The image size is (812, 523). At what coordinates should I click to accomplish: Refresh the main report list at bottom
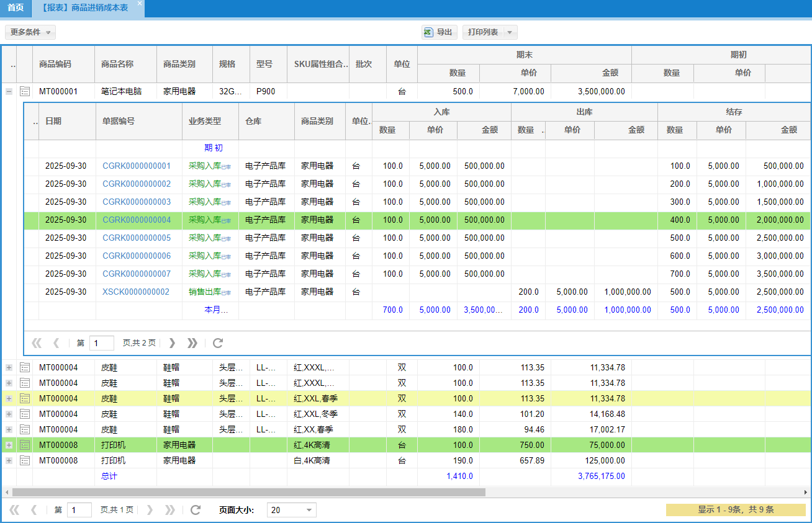pos(196,510)
